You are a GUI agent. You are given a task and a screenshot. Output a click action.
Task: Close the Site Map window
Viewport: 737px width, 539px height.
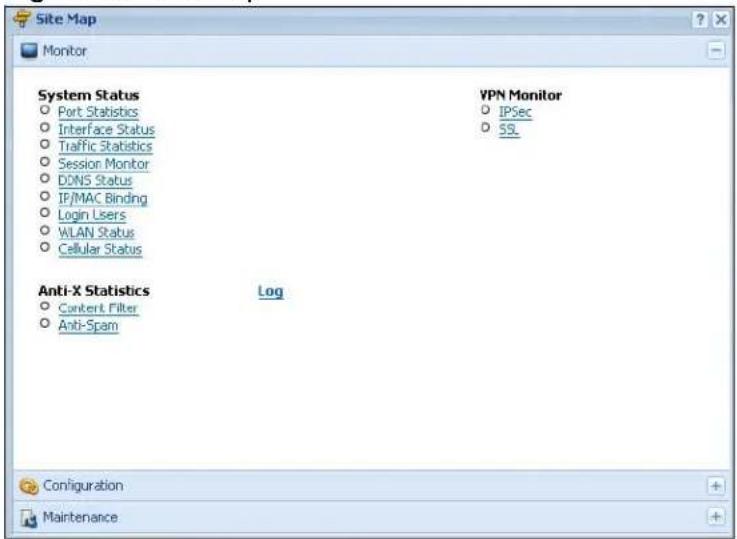click(x=721, y=20)
